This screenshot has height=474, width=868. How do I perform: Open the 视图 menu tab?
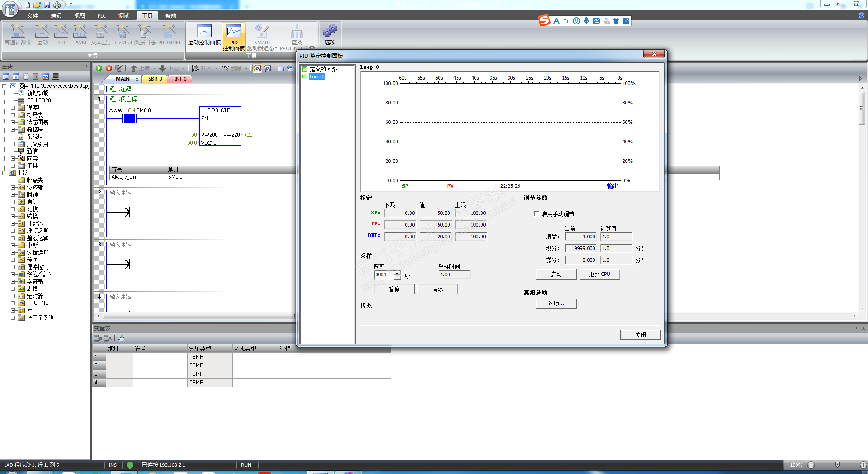coord(80,15)
